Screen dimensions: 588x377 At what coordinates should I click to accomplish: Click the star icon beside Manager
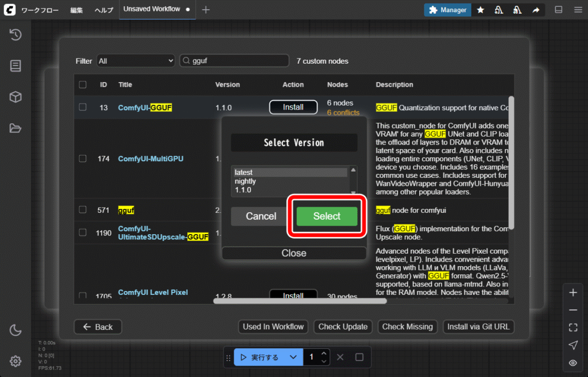[481, 10]
